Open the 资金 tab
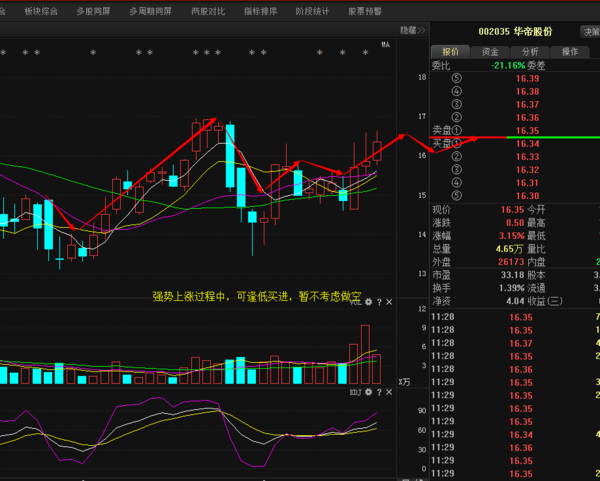The width and height of the screenshot is (600, 481). pyautogui.click(x=490, y=51)
